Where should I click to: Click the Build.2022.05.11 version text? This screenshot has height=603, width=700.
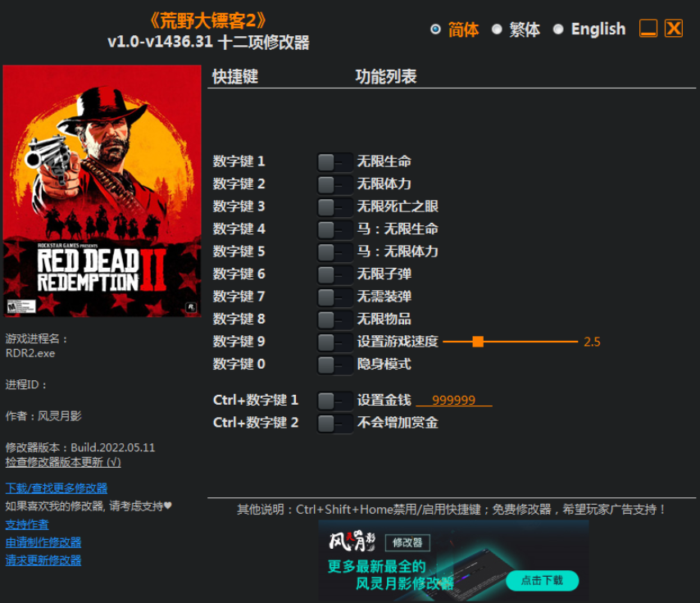click(x=113, y=447)
